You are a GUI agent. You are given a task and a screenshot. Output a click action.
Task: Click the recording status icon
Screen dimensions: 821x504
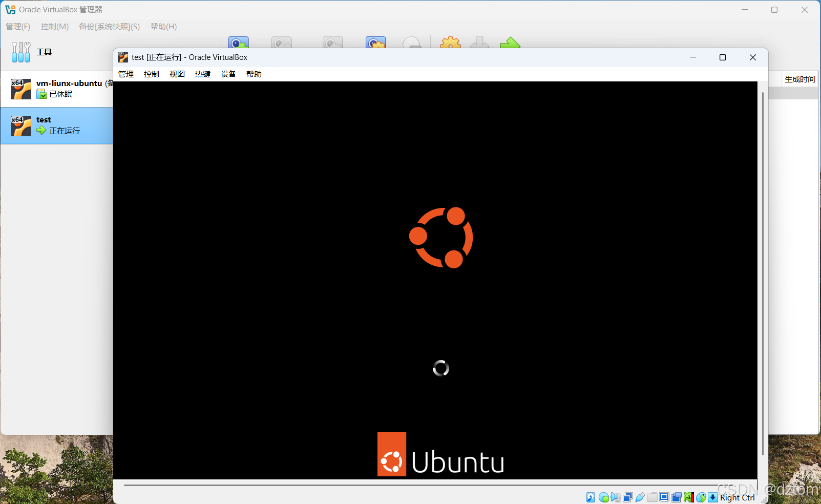pos(676,497)
